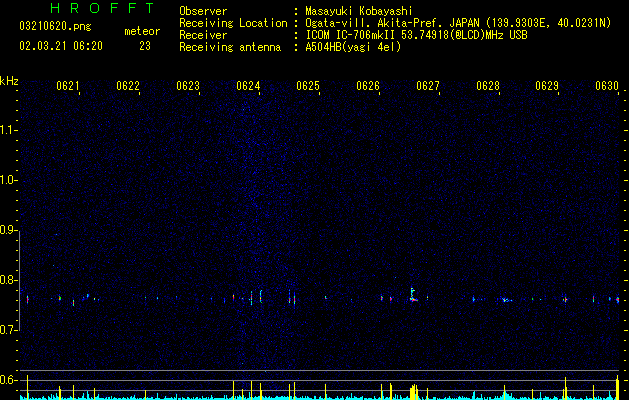The height and width of the screenshot is (400, 629).
Task: Select the file name 03210620.png
Action: click(x=55, y=26)
